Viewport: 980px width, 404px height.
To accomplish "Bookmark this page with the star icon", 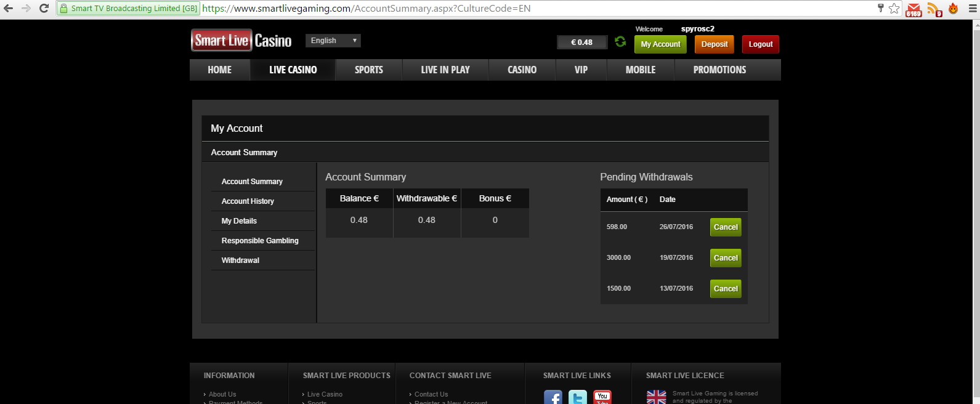I will 894,9.
